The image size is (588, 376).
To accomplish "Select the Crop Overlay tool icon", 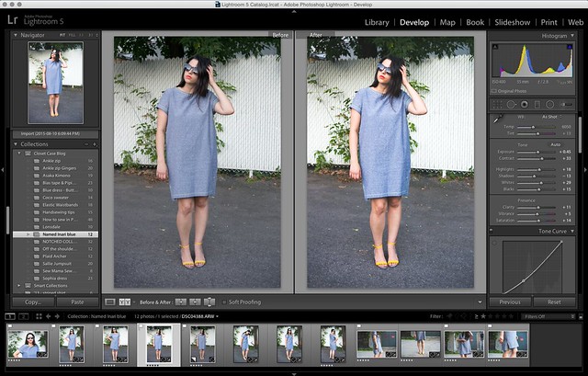I will point(497,104).
